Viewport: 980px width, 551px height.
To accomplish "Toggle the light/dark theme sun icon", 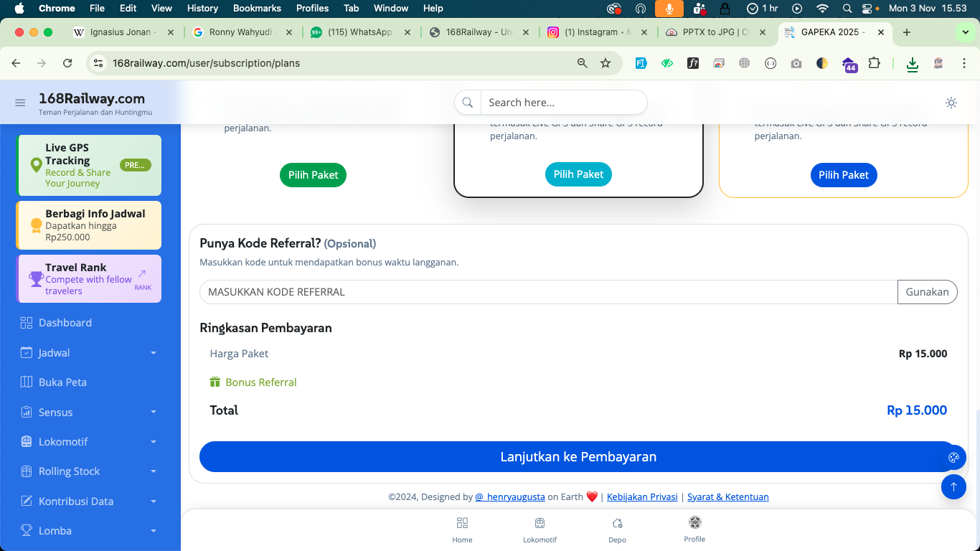I will pos(951,103).
